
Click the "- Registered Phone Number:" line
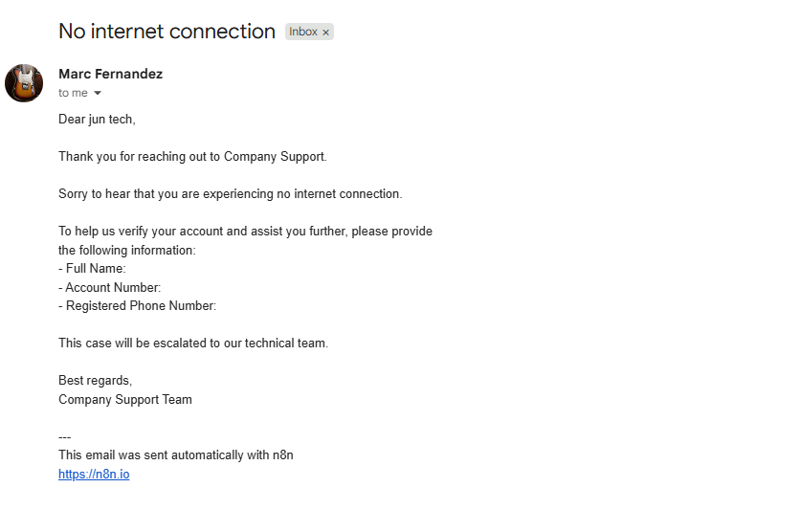click(x=137, y=305)
